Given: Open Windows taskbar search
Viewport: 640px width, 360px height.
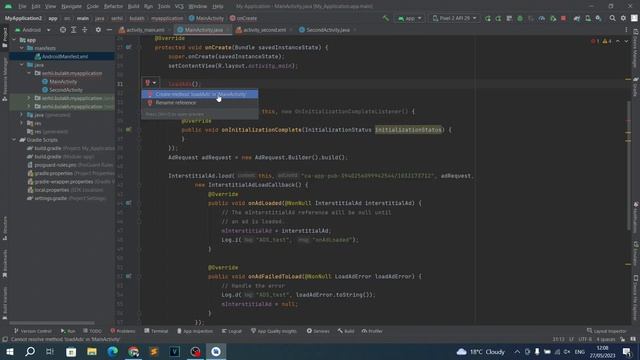Looking at the screenshot, I should [x=30, y=351].
